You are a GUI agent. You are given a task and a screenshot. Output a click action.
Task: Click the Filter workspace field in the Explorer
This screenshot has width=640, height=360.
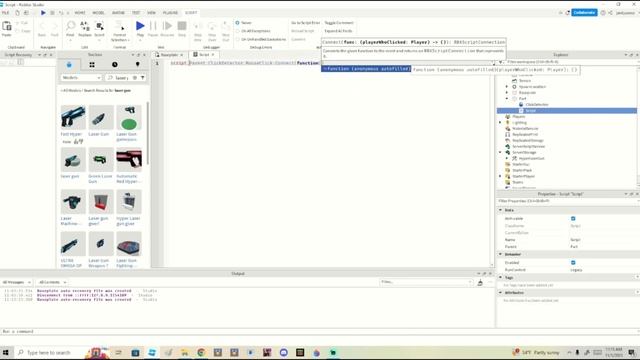click(567, 62)
